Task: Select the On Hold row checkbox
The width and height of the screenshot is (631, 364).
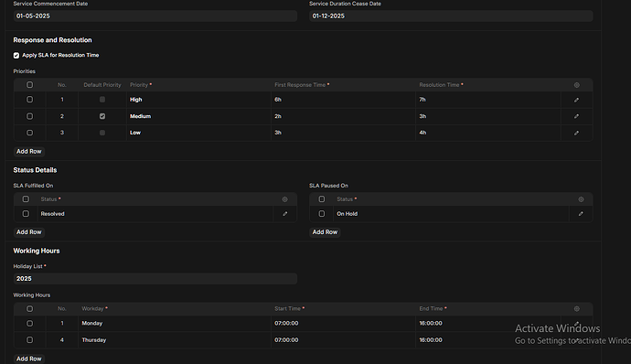Action: click(322, 214)
